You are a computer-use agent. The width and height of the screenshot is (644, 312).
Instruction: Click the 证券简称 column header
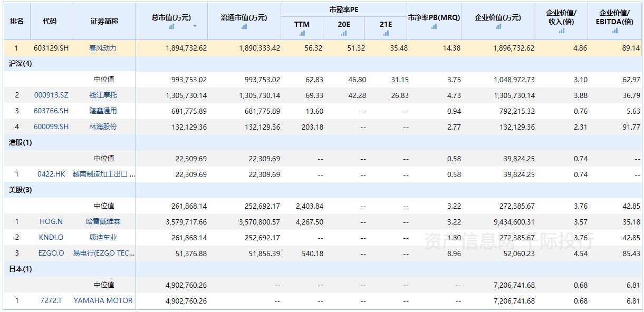pyautogui.click(x=104, y=22)
